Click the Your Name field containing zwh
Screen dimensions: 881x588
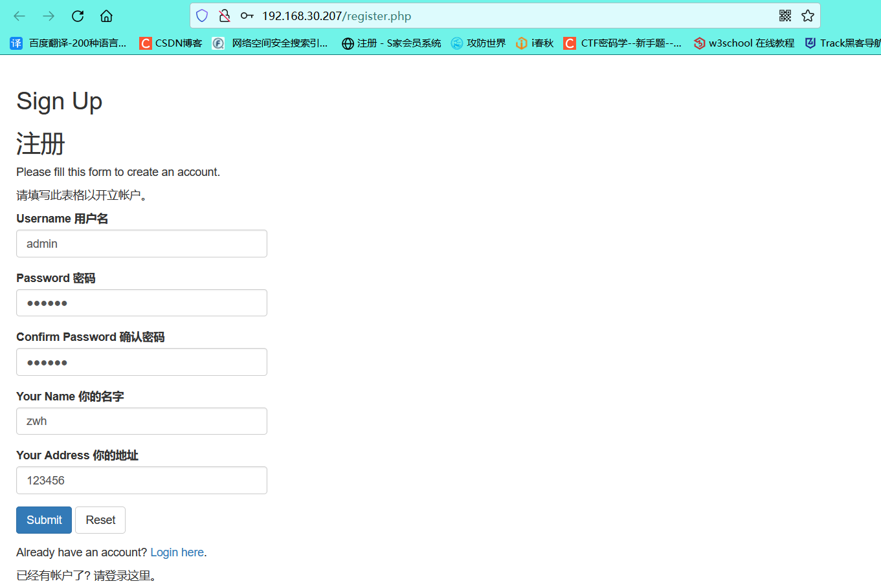(142, 421)
